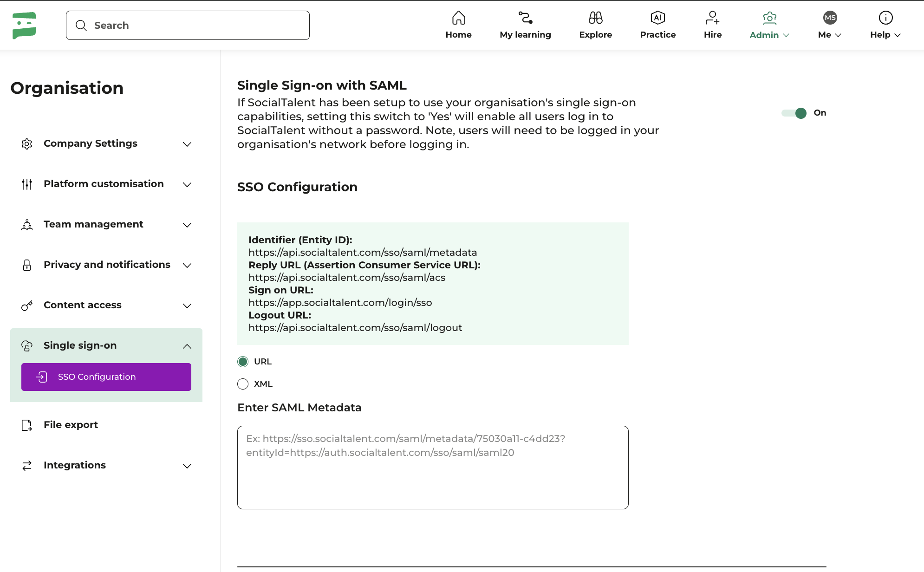Click the Organisation sidebar heading
Image resolution: width=924 pixels, height=572 pixels.
(x=67, y=88)
